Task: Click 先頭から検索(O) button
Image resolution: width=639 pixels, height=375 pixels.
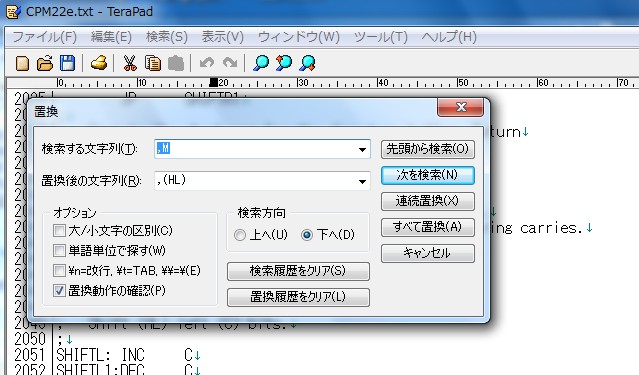Action: click(x=427, y=149)
